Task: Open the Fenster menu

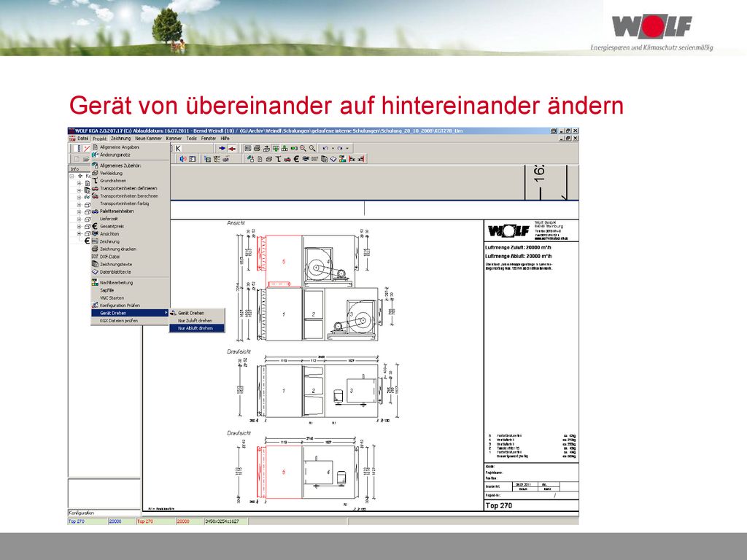Action: click(209, 139)
